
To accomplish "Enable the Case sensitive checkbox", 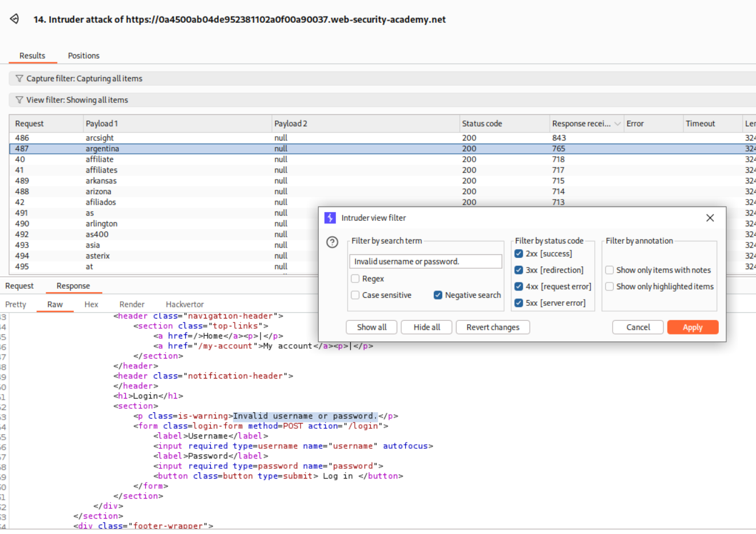I will (x=355, y=296).
